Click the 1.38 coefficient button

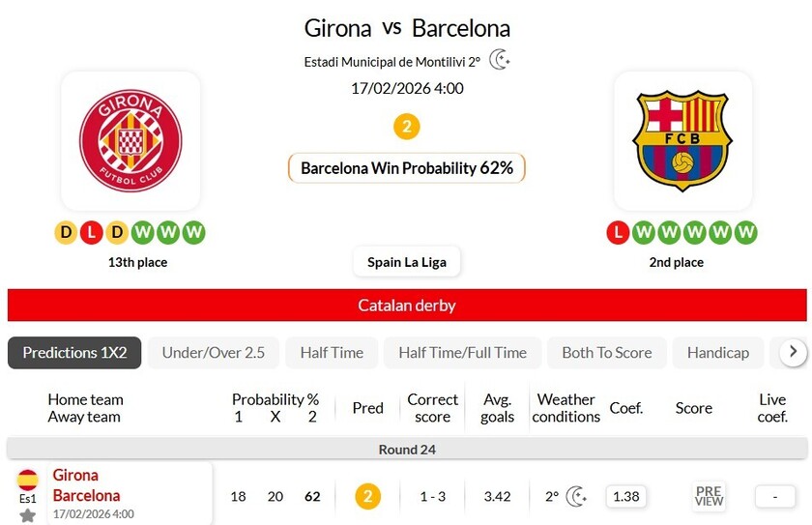[626, 496]
